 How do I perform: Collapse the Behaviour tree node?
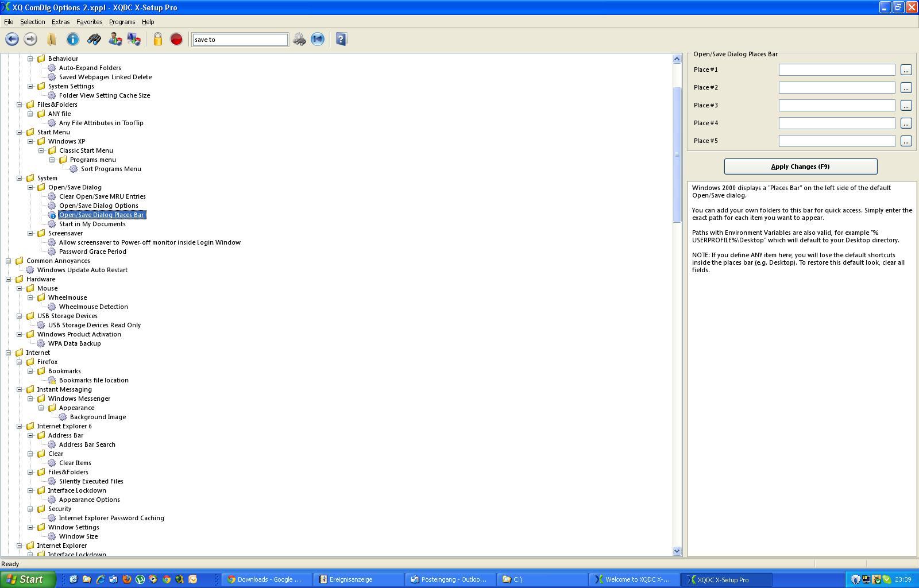(30, 59)
